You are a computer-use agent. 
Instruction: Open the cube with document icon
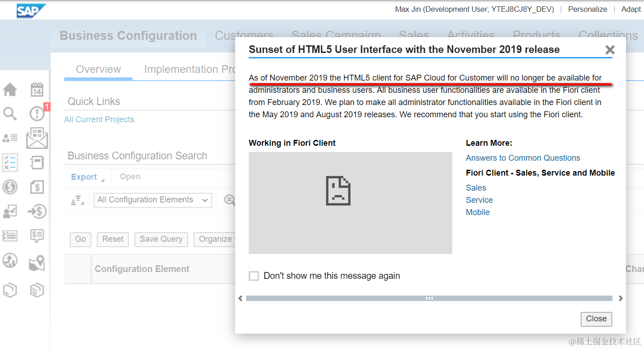[37, 290]
